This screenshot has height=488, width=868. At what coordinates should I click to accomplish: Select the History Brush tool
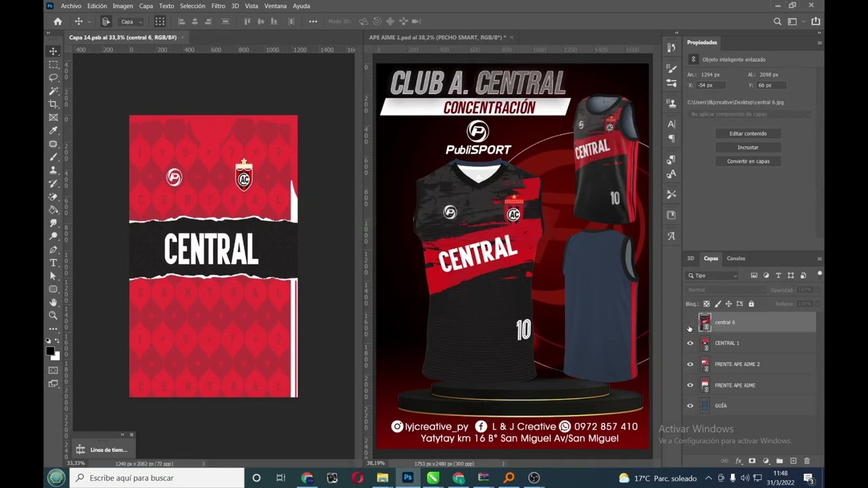point(53,184)
